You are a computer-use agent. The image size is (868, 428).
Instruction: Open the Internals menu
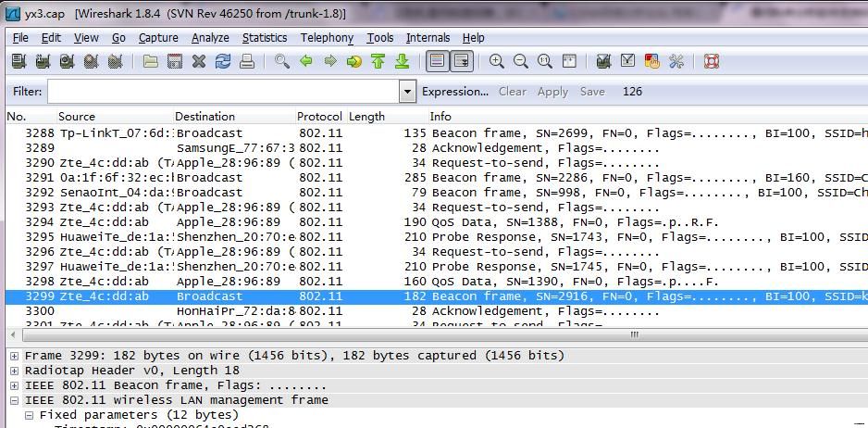click(x=428, y=38)
